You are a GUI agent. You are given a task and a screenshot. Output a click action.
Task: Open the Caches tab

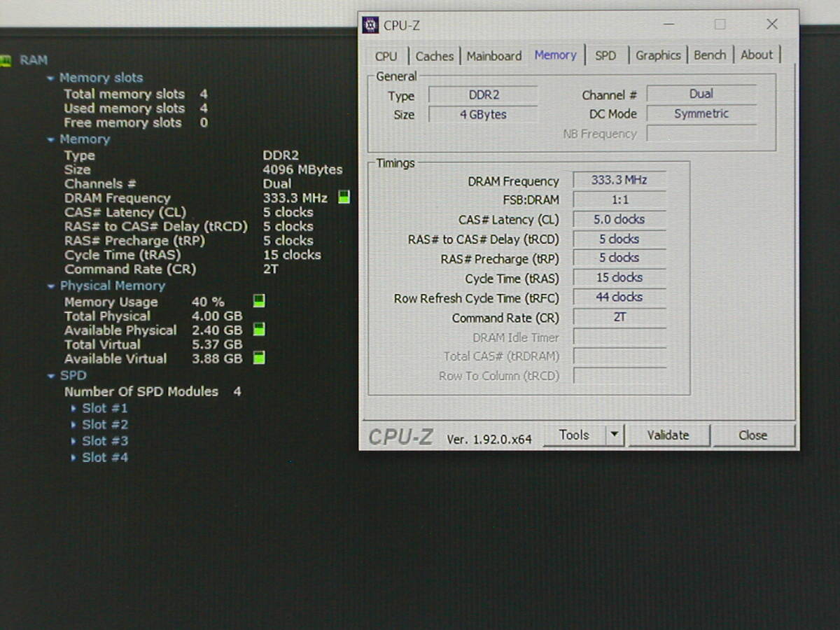point(435,56)
